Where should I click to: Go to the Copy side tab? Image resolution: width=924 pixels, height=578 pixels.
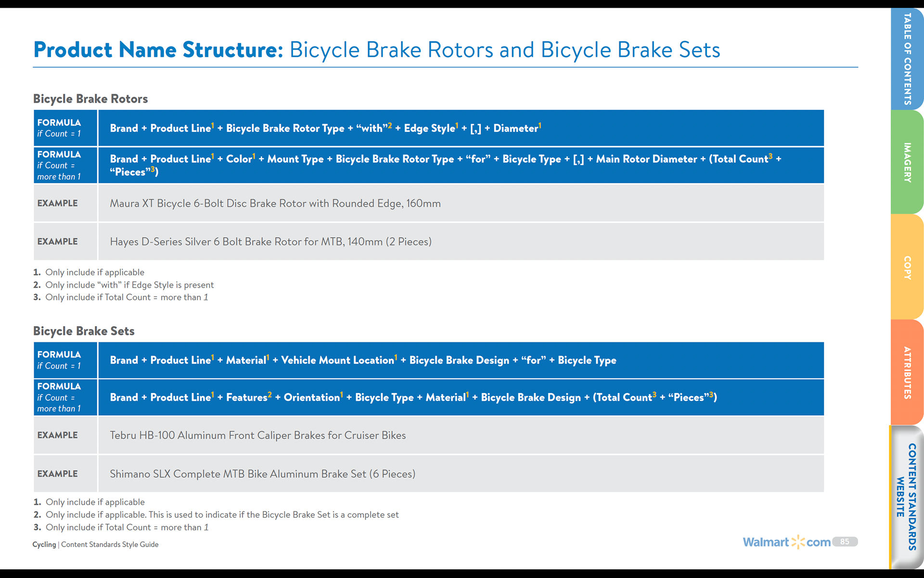click(907, 267)
